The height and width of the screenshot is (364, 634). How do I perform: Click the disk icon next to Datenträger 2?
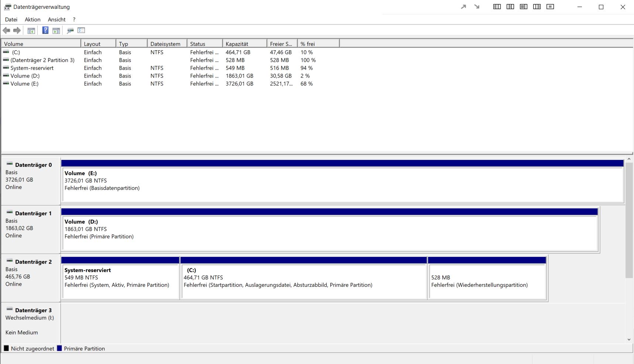[10, 261]
